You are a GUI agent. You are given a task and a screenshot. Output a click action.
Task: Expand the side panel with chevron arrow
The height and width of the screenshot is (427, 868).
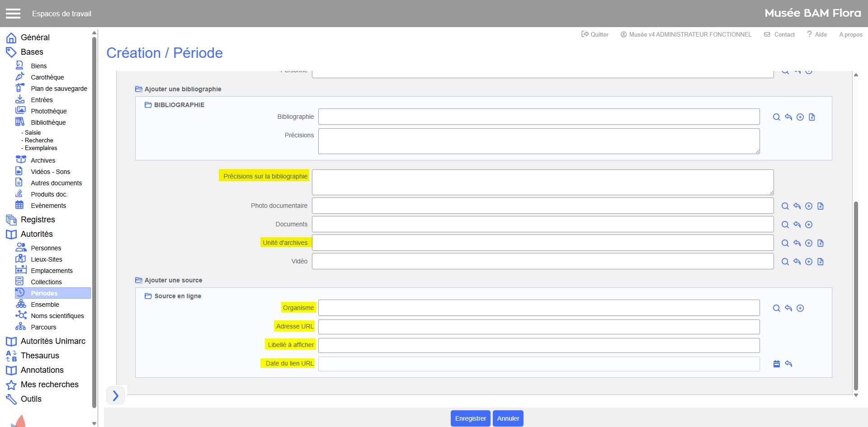click(x=115, y=395)
